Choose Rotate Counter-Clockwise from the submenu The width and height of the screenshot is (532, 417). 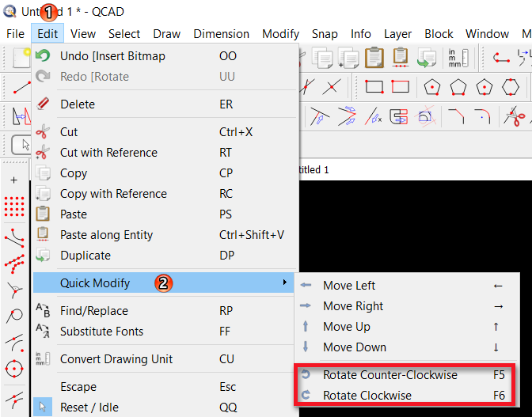coord(389,375)
